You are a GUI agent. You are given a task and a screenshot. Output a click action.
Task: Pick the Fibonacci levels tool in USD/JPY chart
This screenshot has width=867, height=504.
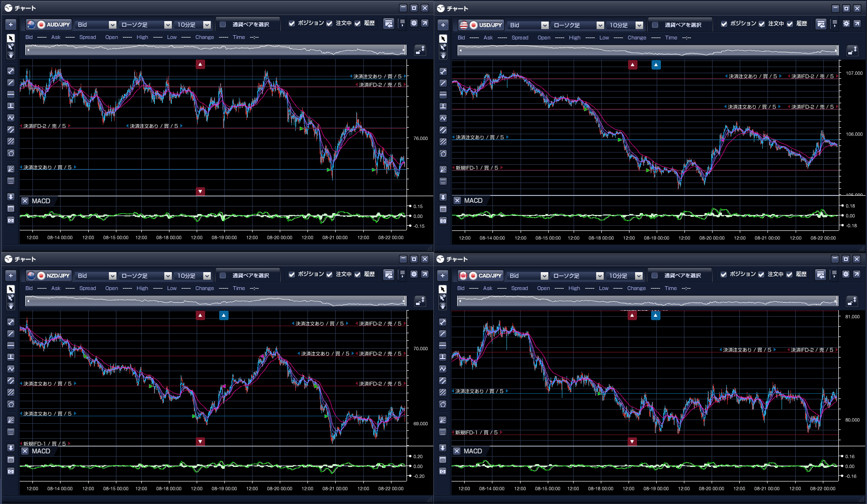(443, 181)
